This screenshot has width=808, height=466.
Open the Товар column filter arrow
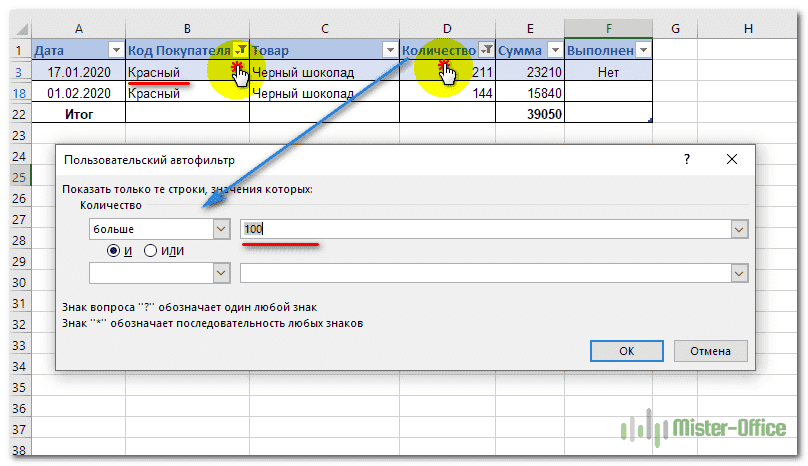click(390, 50)
